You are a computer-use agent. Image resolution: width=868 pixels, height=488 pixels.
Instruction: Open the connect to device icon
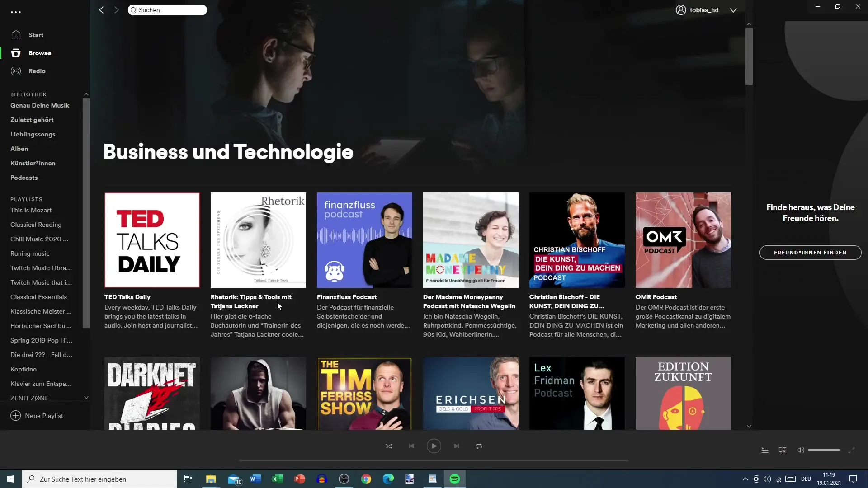click(783, 450)
